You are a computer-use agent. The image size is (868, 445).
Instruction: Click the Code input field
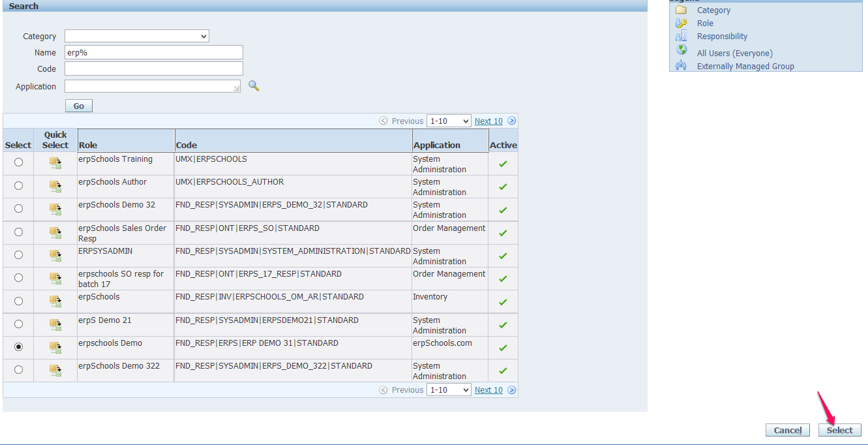tap(154, 69)
